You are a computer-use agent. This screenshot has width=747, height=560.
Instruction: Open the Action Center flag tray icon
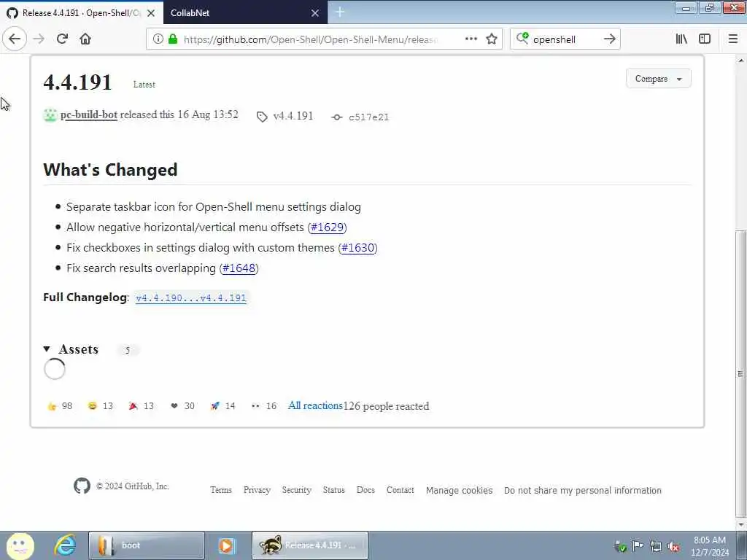638,546
